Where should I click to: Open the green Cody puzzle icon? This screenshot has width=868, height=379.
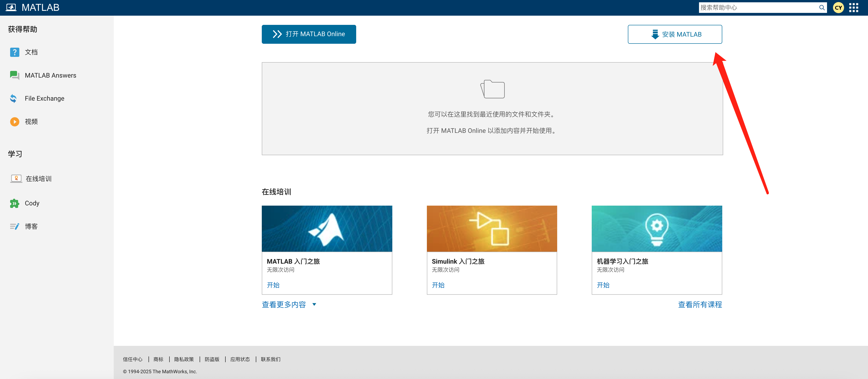point(14,203)
